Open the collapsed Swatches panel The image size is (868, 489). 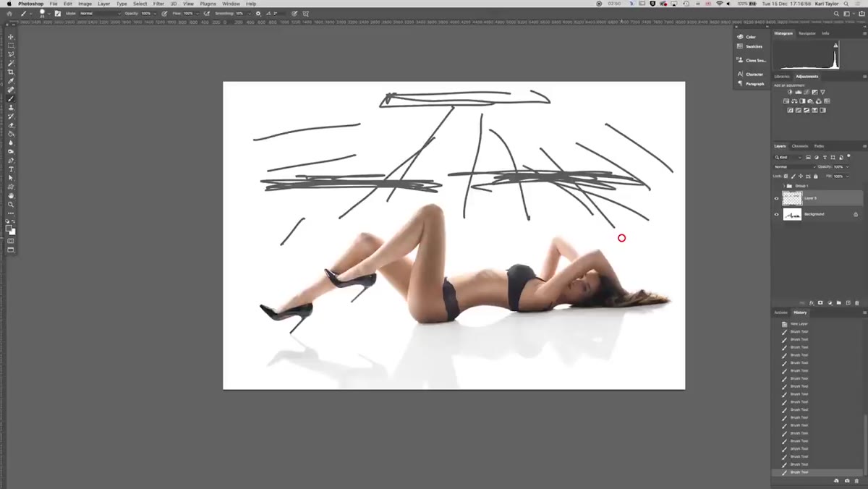(x=749, y=46)
